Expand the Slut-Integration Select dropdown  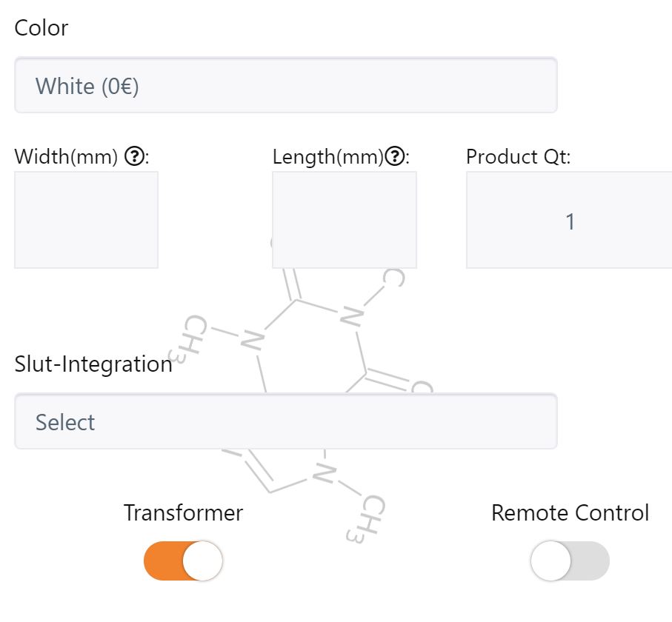(285, 421)
